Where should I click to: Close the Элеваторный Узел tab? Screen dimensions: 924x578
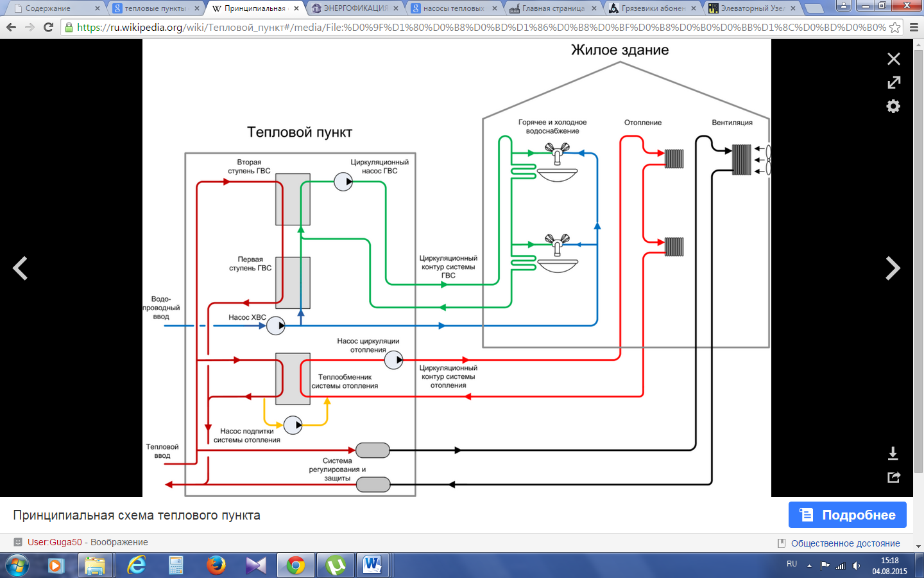pyautogui.click(x=793, y=8)
